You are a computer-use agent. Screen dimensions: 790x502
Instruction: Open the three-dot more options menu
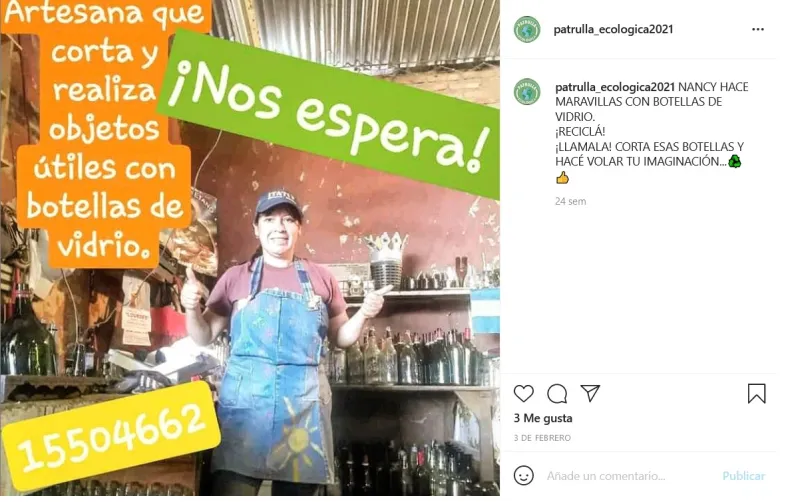(758, 29)
